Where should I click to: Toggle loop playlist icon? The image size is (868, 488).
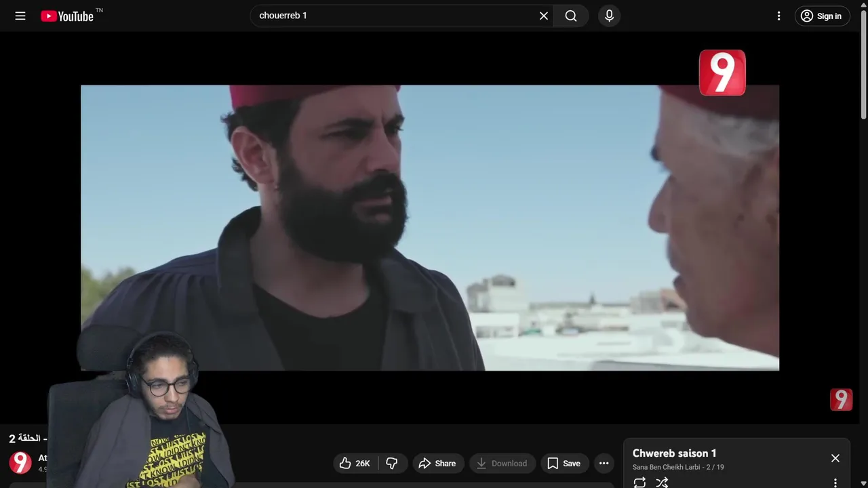(639, 483)
